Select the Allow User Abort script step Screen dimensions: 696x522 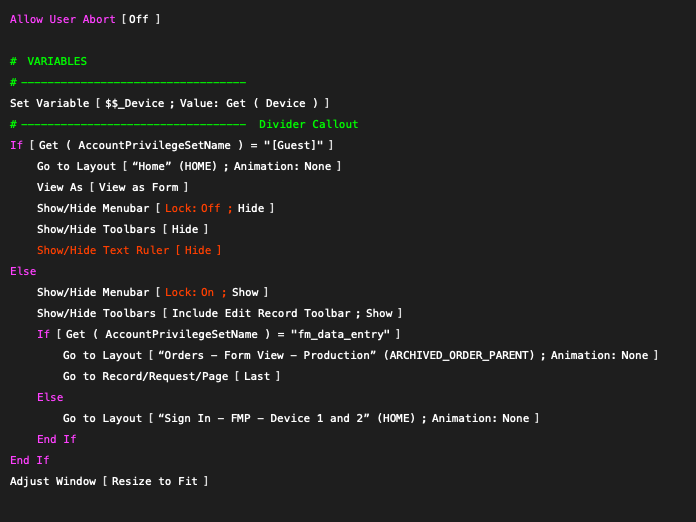coord(85,19)
